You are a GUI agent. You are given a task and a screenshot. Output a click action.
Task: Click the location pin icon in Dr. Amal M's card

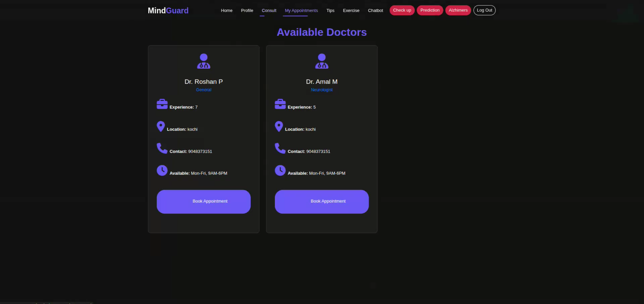pos(279,126)
